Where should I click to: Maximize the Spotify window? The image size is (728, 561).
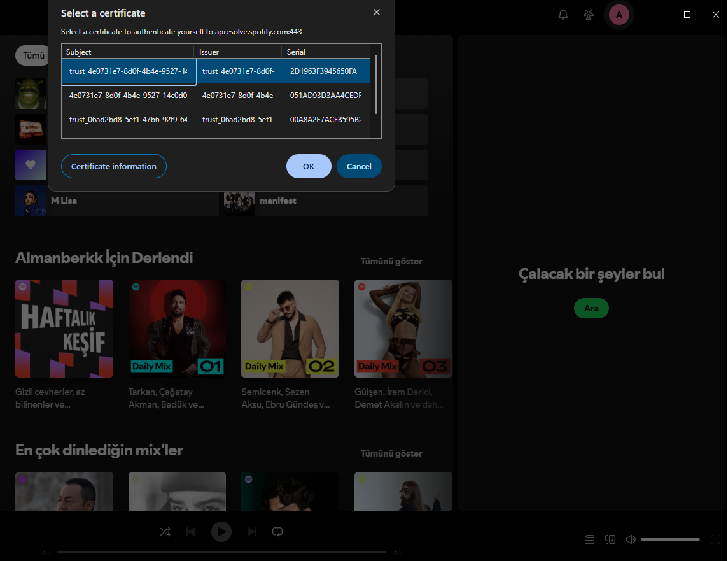(x=687, y=15)
